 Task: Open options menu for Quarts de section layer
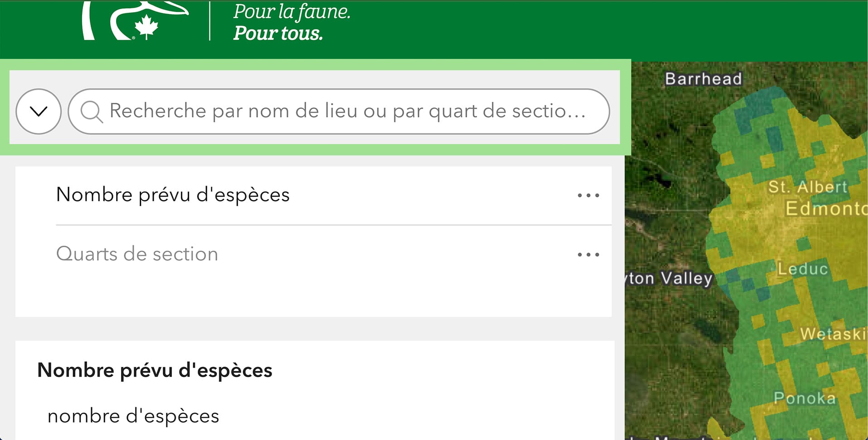point(588,255)
